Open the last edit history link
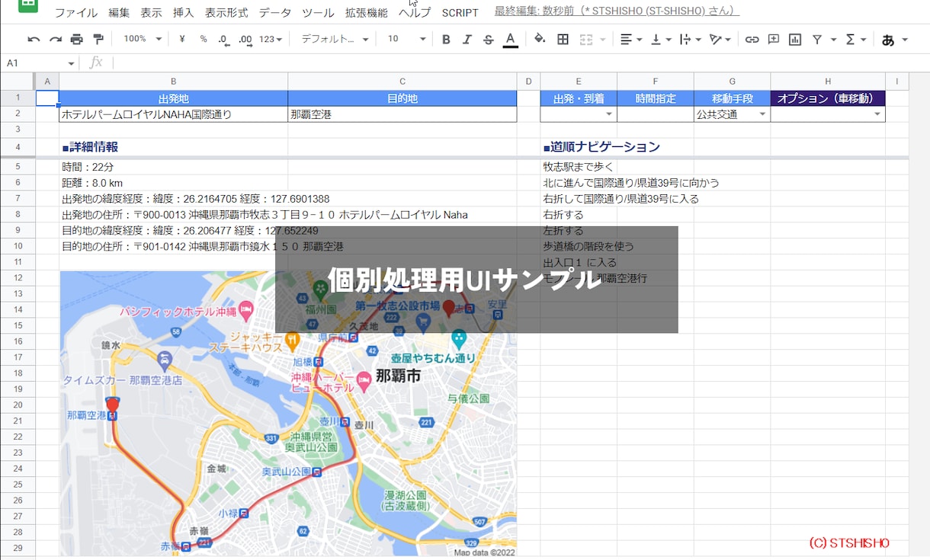The height and width of the screenshot is (560, 930). tap(617, 11)
